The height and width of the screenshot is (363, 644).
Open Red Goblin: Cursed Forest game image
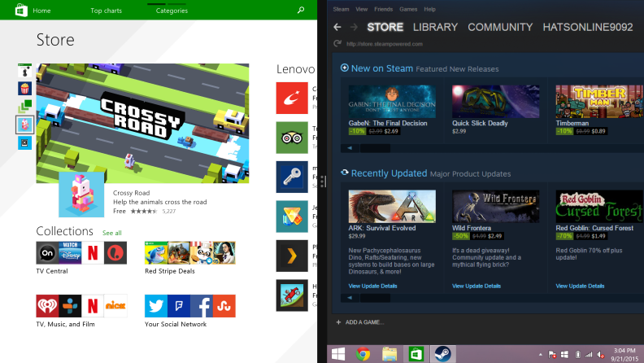click(599, 207)
